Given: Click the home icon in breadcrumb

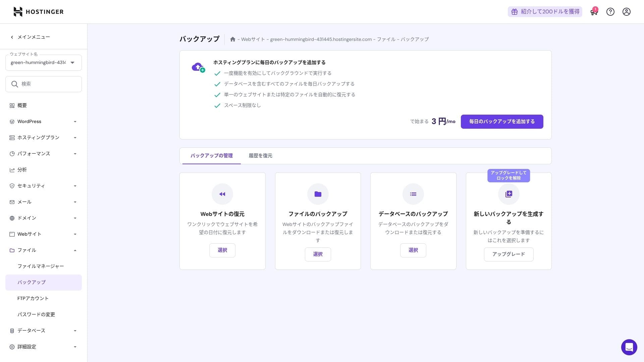Looking at the screenshot, I should click(233, 39).
